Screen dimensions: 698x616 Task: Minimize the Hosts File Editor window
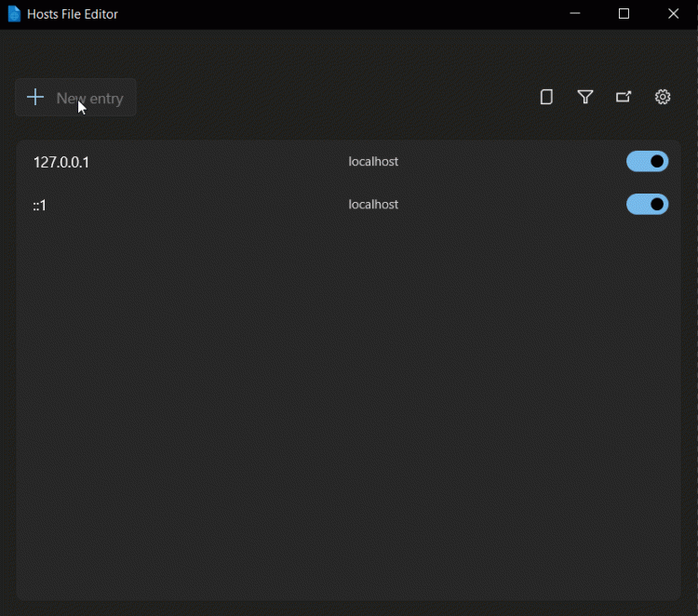click(x=575, y=14)
